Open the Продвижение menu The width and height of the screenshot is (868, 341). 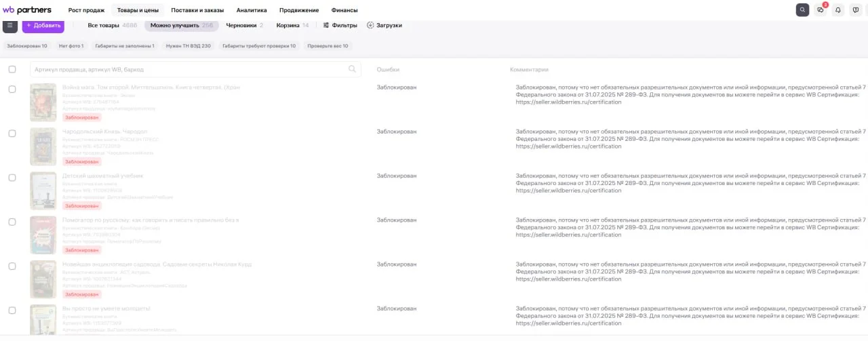pyautogui.click(x=299, y=10)
